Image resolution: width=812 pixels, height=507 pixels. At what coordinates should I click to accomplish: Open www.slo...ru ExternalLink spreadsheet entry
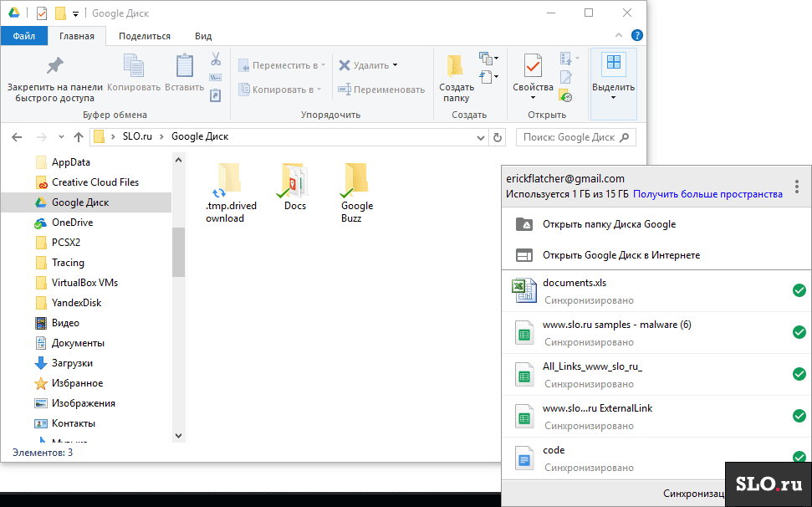pos(656,417)
